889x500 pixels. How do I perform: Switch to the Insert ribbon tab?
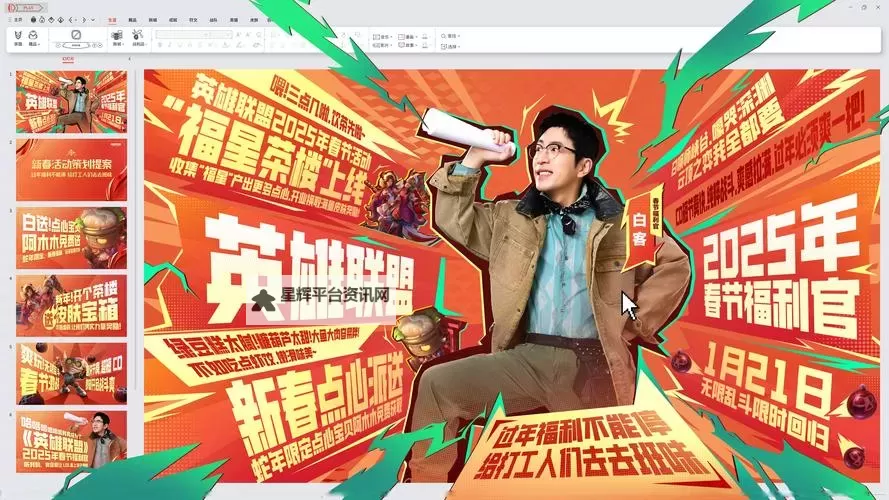pyautogui.click(x=132, y=20)
